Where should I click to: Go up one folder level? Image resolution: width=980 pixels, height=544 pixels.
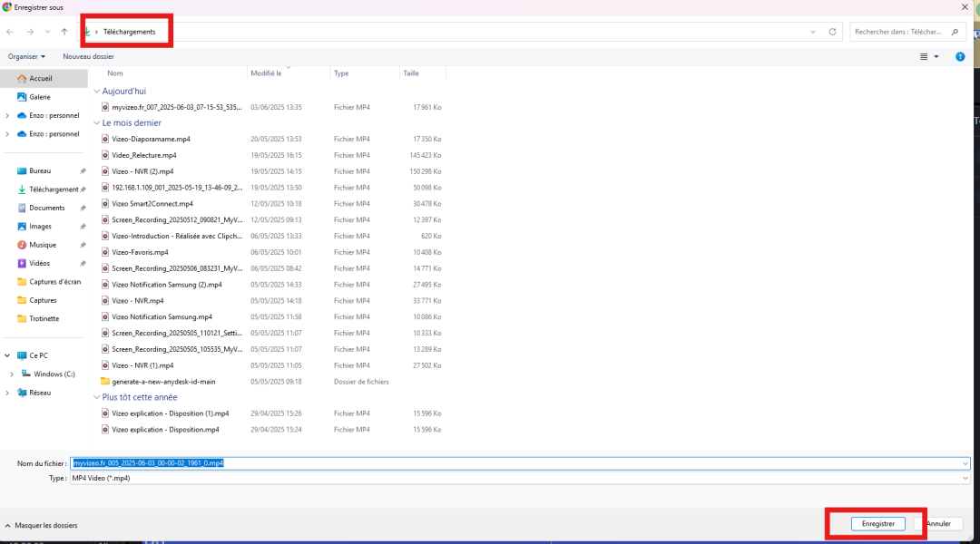click(x=64, y=32)
